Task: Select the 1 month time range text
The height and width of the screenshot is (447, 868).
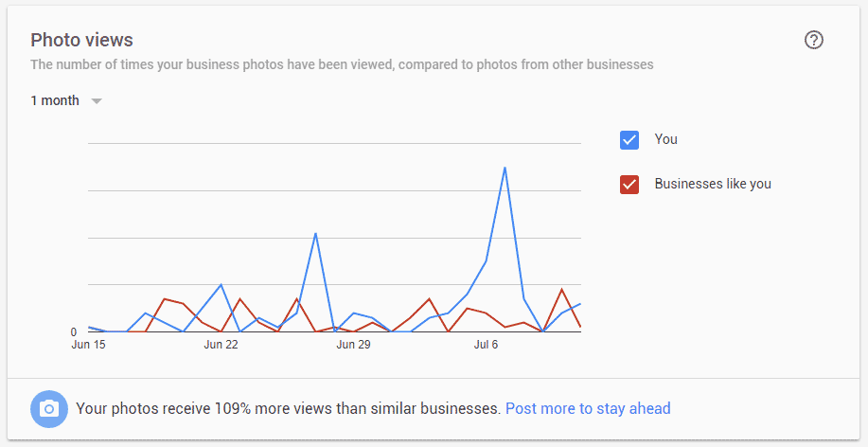Action: (55, 100)
